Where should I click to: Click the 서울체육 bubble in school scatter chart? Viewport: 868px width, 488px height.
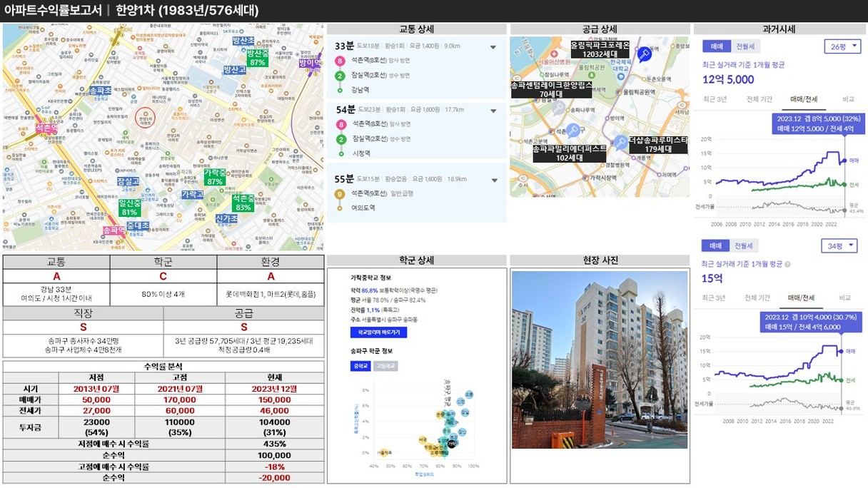pyautogui.click(x=385, y=452)
